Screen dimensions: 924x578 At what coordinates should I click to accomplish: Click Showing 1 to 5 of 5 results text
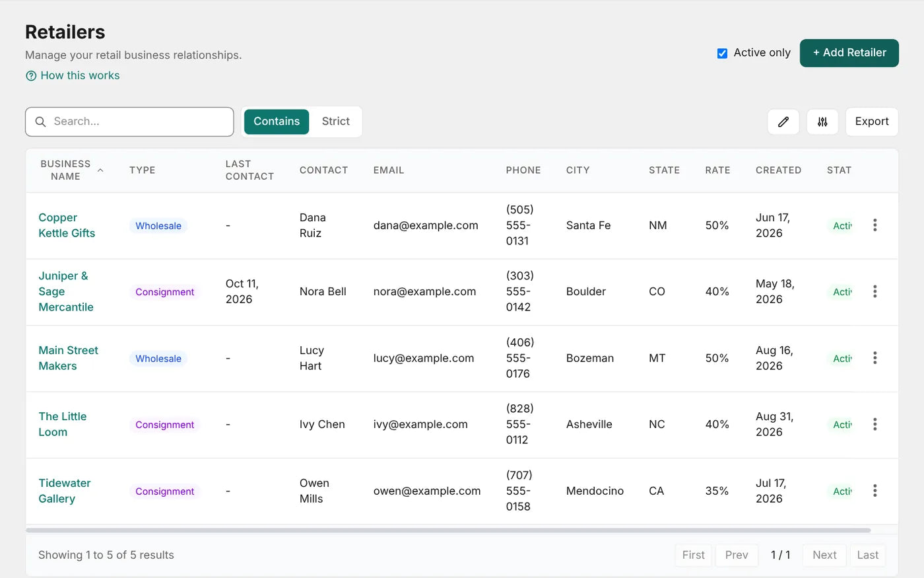coord(106,555)
